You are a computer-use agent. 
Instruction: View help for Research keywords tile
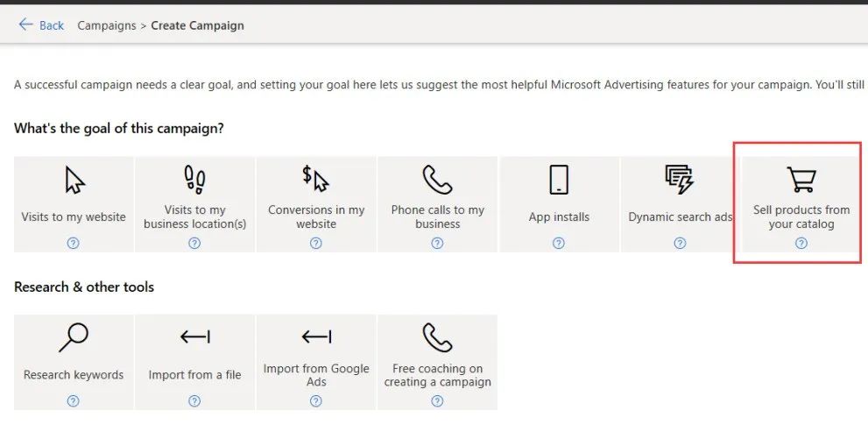[x=73, y=401]
